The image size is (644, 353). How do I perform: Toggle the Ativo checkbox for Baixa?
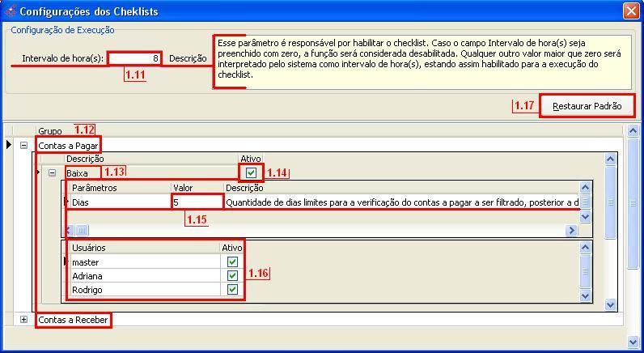click(251, 172)
